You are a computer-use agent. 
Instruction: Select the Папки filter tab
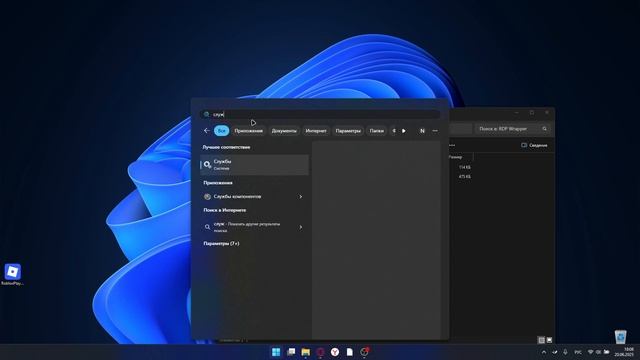[377, 131]
